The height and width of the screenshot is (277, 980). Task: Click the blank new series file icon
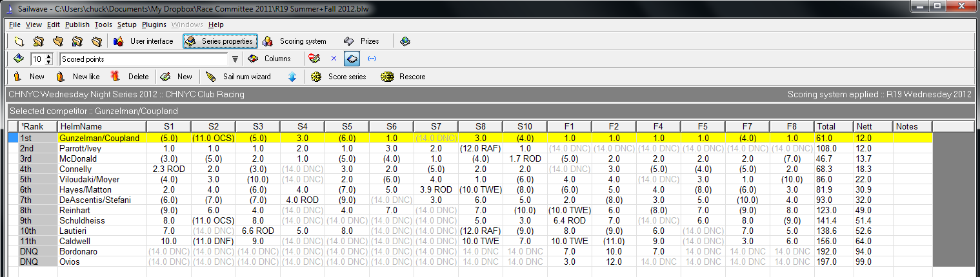[19, 41]
